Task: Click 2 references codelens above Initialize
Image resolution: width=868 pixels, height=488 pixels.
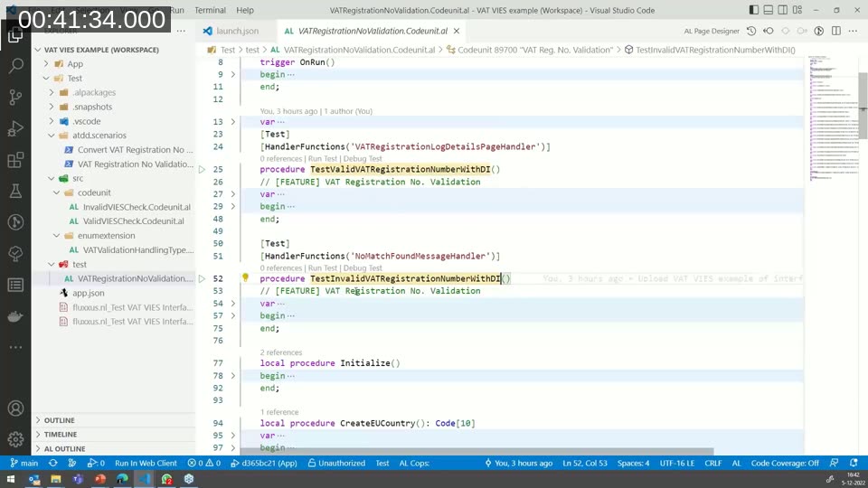Action: pos(281,352)
